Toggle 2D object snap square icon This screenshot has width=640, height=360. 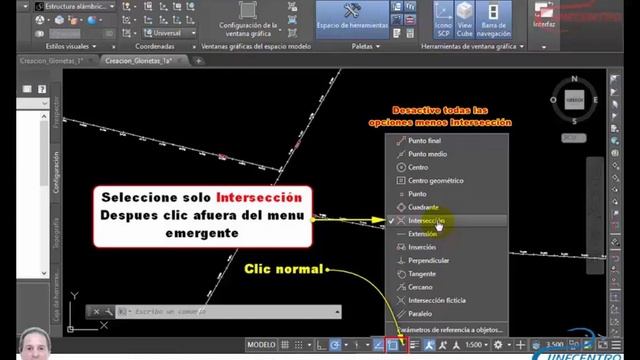point(393,345)
